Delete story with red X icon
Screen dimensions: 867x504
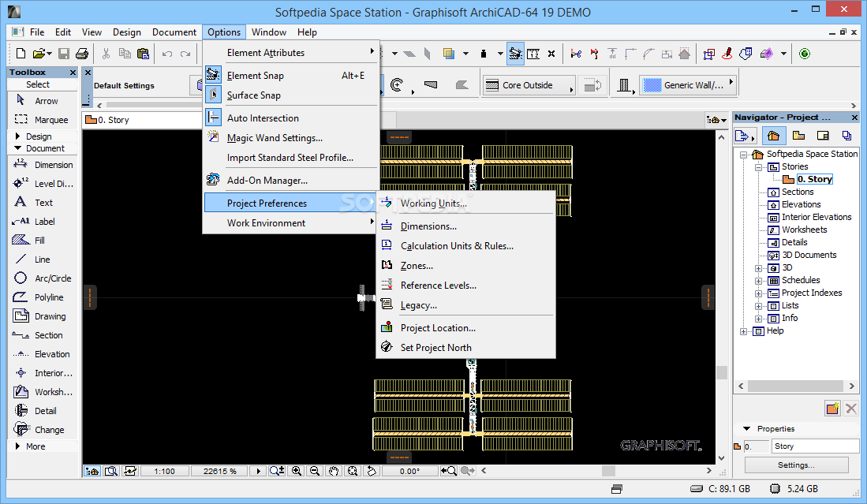(851, 409)
